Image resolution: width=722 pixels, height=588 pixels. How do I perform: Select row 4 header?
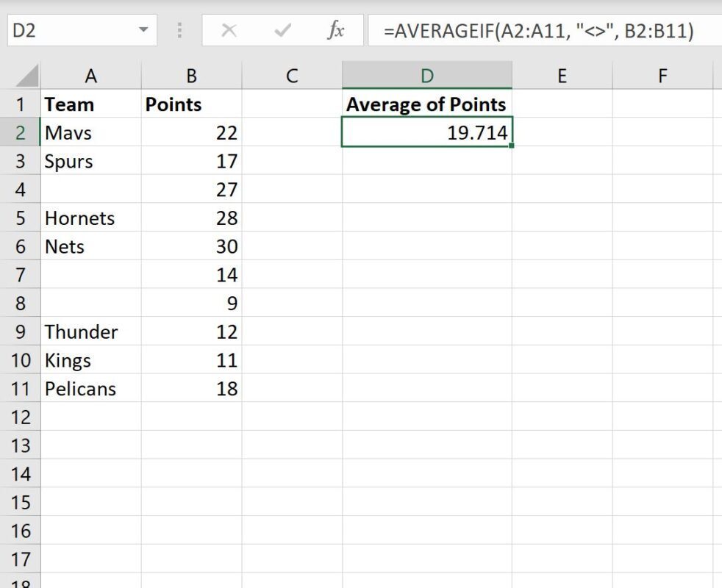coord(21,189)
